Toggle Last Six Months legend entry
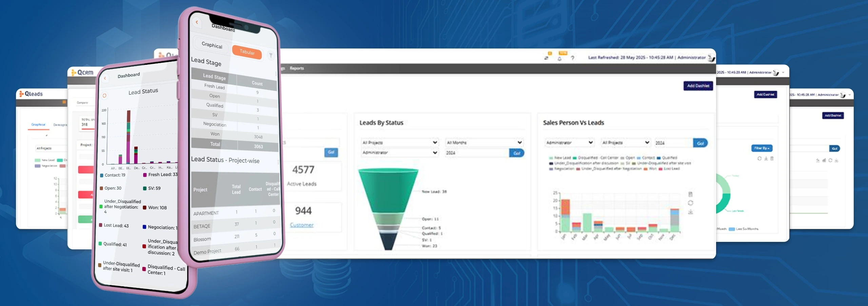This screenshot has width=868, height=306. point(744,229)
